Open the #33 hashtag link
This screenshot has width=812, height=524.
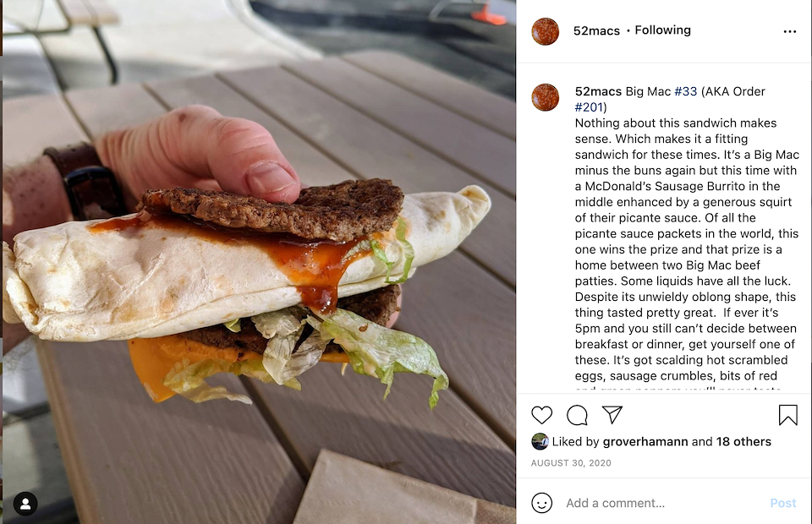pos(686,91)
